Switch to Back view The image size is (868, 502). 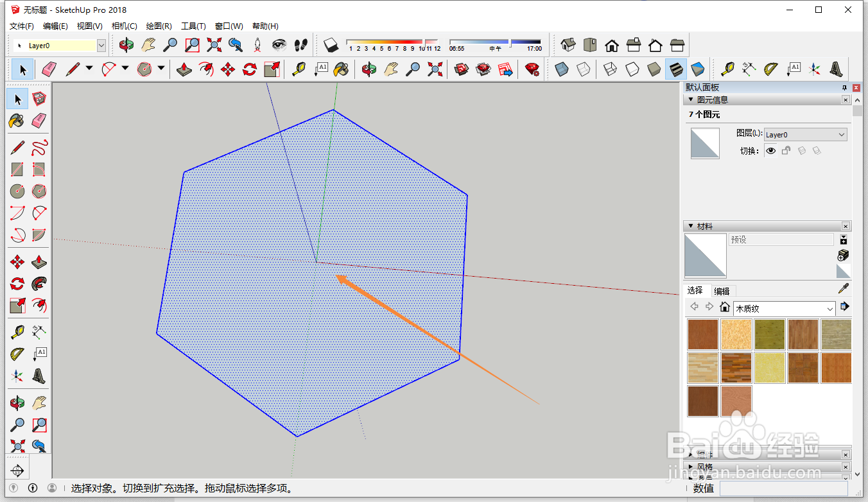pyautogui.click(x=655, y=45)
